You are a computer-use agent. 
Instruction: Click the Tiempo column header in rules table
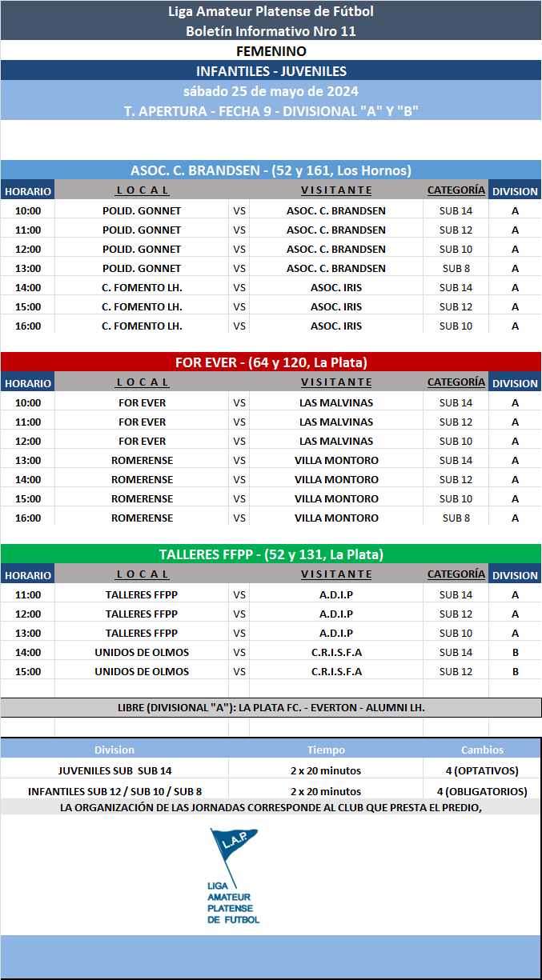(326, 750)
